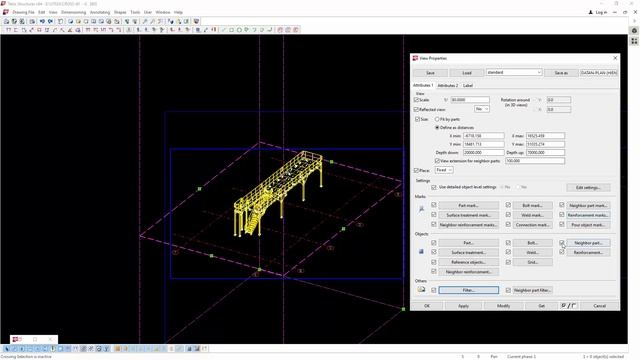Click the Part mark button
The width and height of the screenshot is (640, 360).
point(468,205)
